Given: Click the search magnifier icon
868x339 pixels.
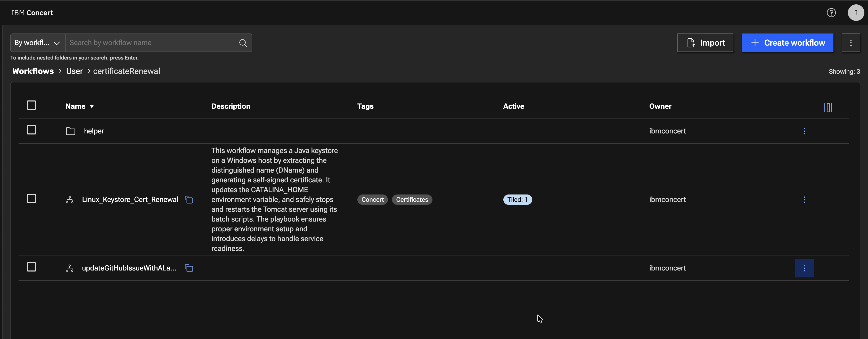Looking at the screenshot, I should coord(243,43).
